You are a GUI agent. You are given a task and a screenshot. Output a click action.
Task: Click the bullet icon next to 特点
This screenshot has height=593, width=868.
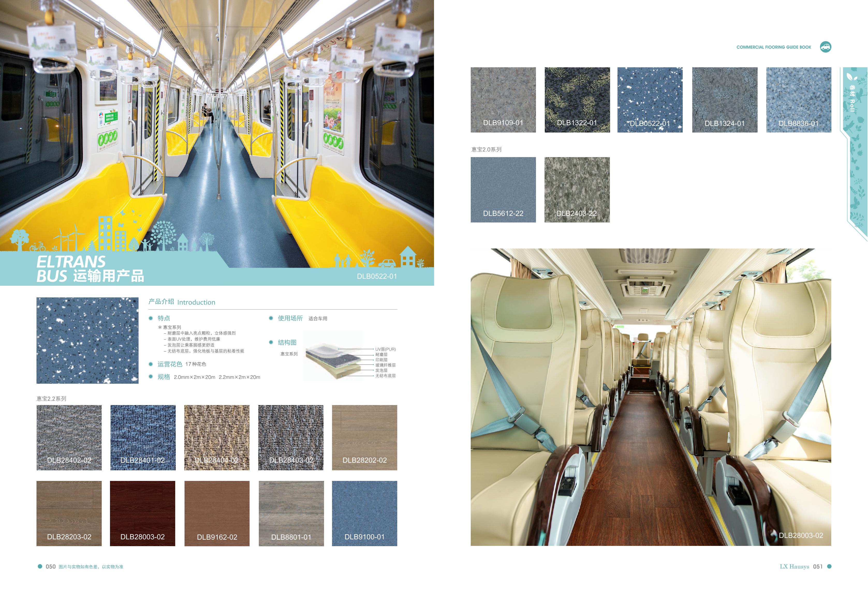tap(151, 318)
